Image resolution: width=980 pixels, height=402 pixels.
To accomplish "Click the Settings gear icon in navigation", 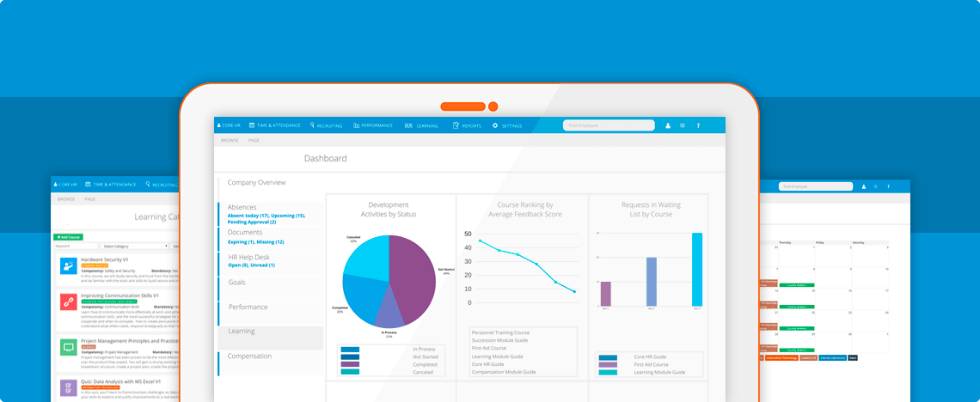I will pos(495,125).
